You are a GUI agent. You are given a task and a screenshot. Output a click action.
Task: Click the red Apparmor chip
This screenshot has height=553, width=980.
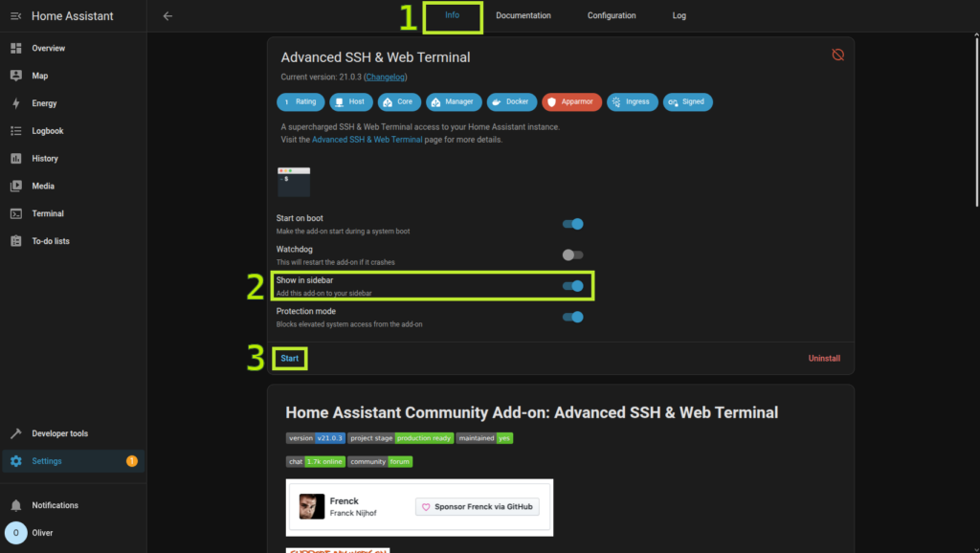click(572, 101)
